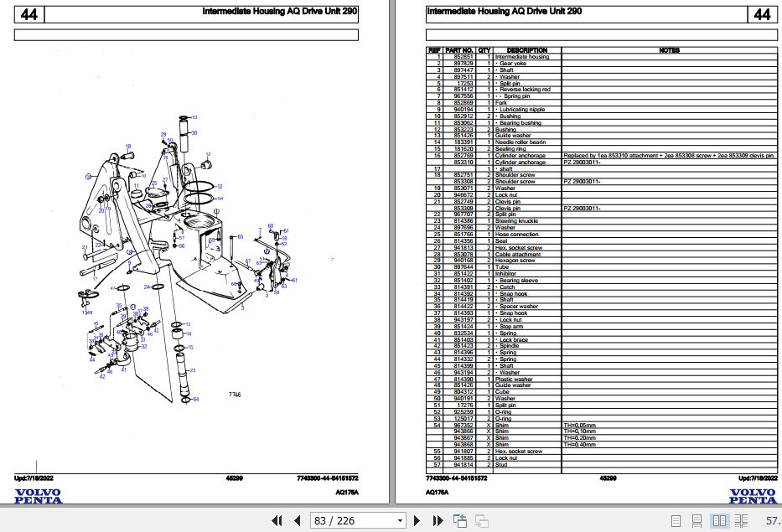
Task: Select two-page continuous scrolling view
Action: click(x=741, y=521)
